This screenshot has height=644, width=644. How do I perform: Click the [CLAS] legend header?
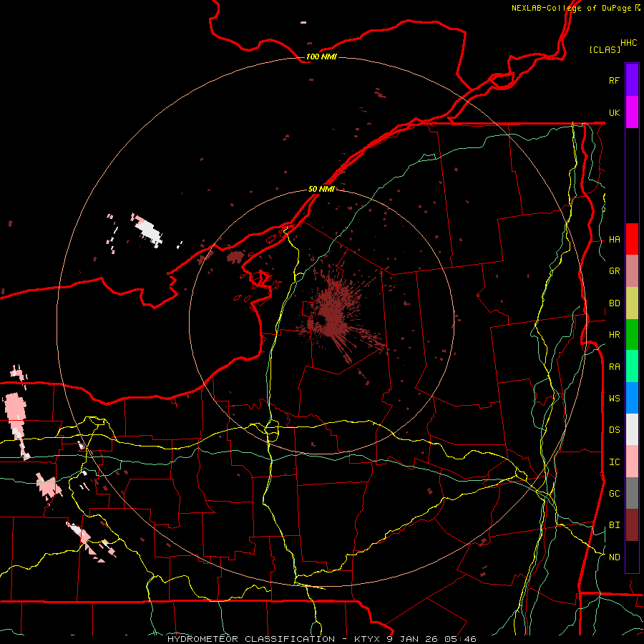click(x=605, y=49)
